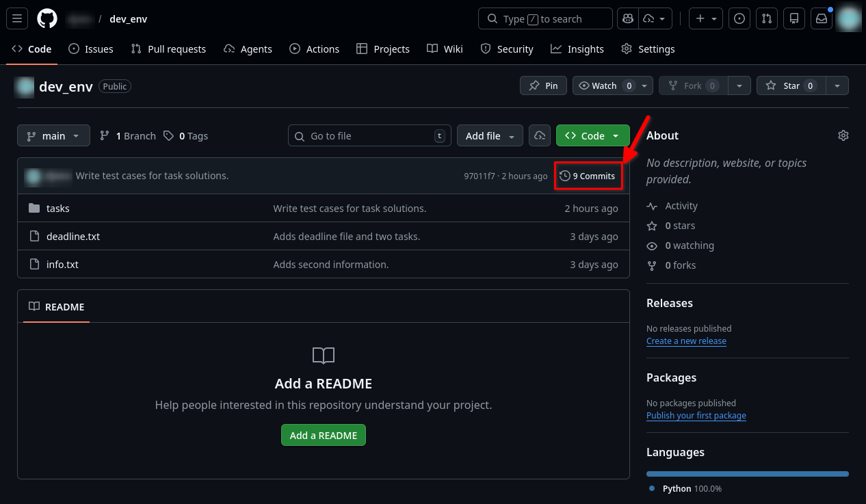Image resolution: width=866 pixels, height=504 pixels.
Task: Click the GitHub logo icon
Action: 47,18
